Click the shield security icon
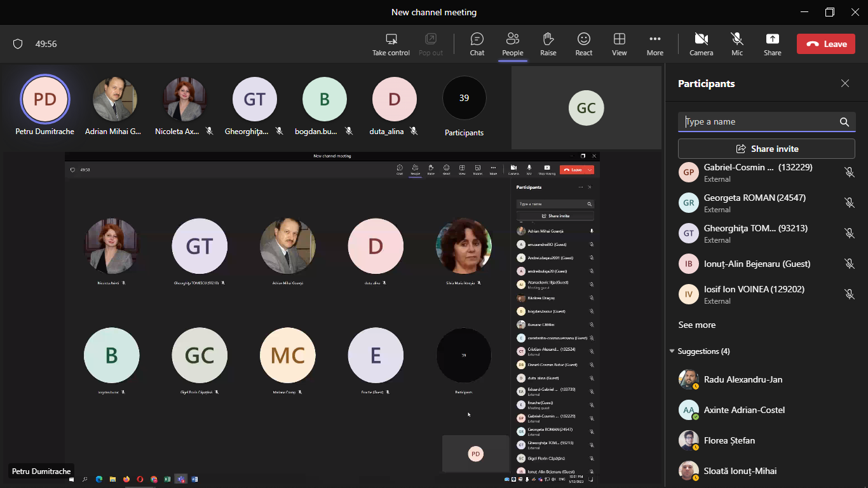Screen dimensions: 868x488 click(x=18, y=44)
